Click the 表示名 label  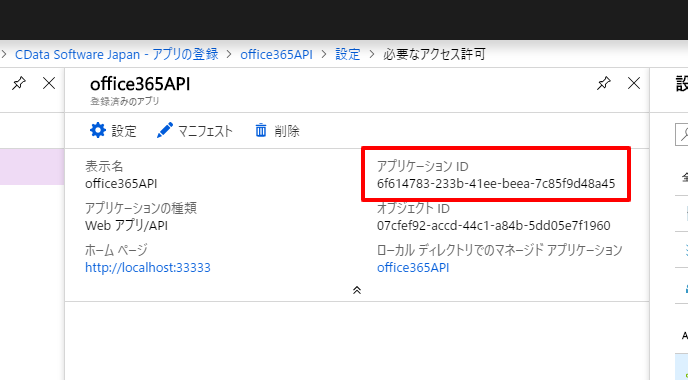[x=104, y=166]
